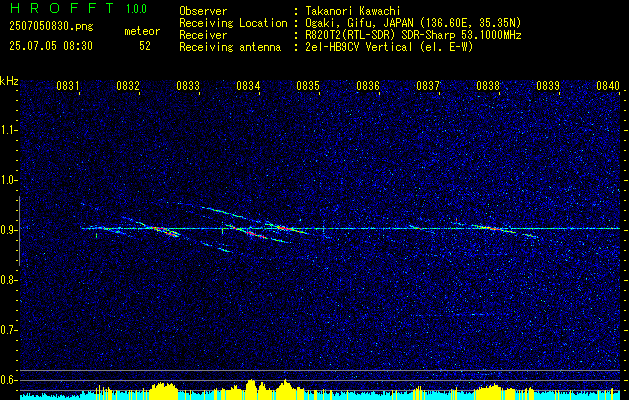Click the kHz axis unit label

pos(9,81)
